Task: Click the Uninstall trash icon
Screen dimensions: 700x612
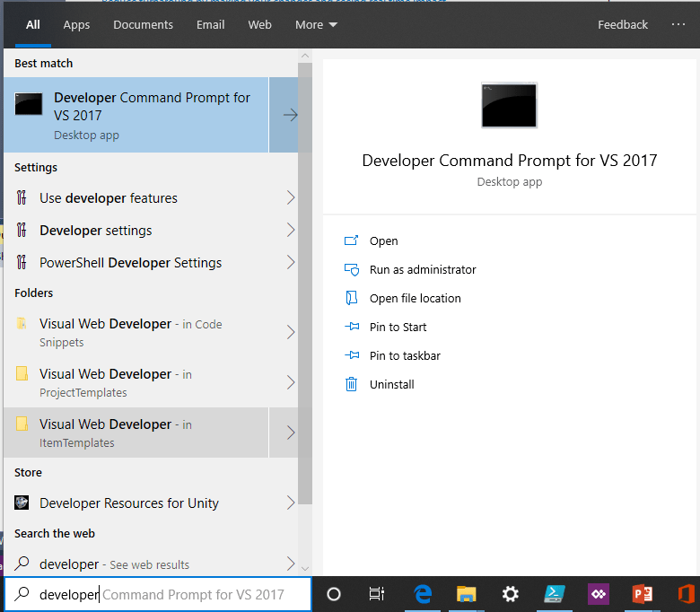Action: tap(351, 384)
